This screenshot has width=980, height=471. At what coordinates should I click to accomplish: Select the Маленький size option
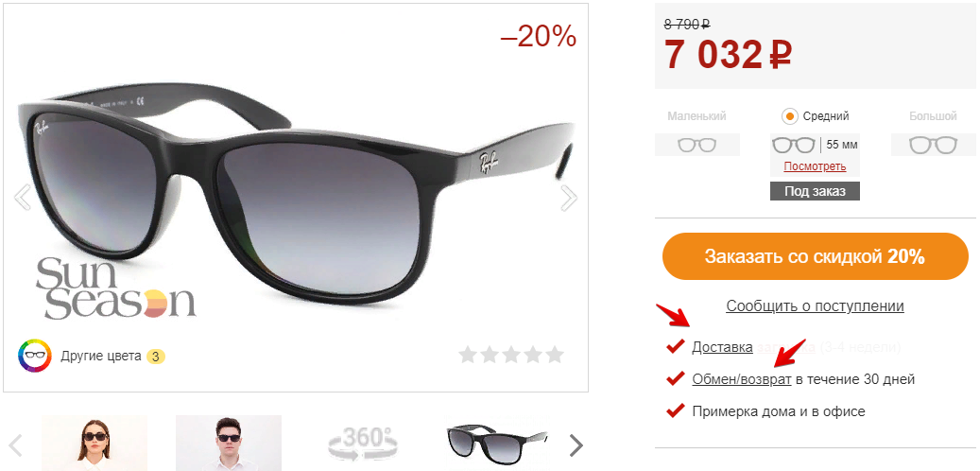[x=696, y=116]
